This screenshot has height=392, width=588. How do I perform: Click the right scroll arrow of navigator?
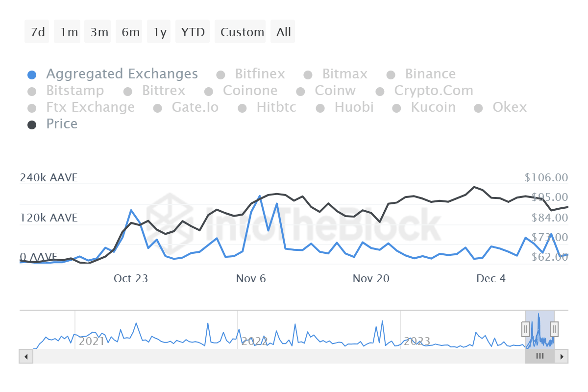tap(562, 356)
